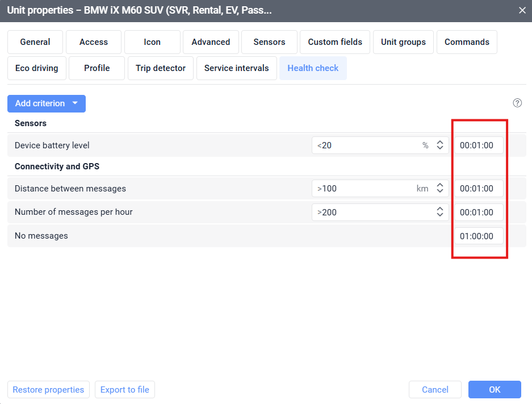Click the No messages time interval field
The width and height of the screenshot is (532, 404).
(x=478, y=236)
